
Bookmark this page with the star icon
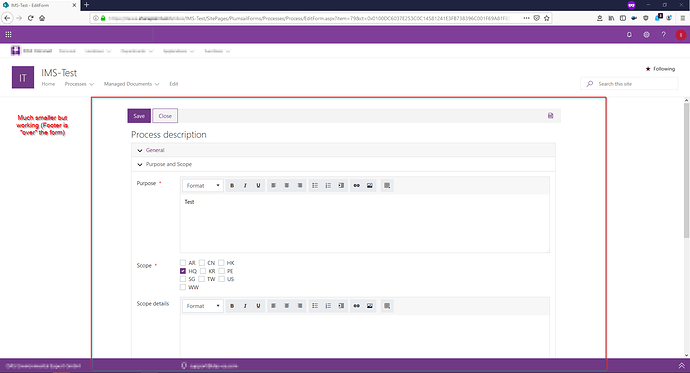547,18
